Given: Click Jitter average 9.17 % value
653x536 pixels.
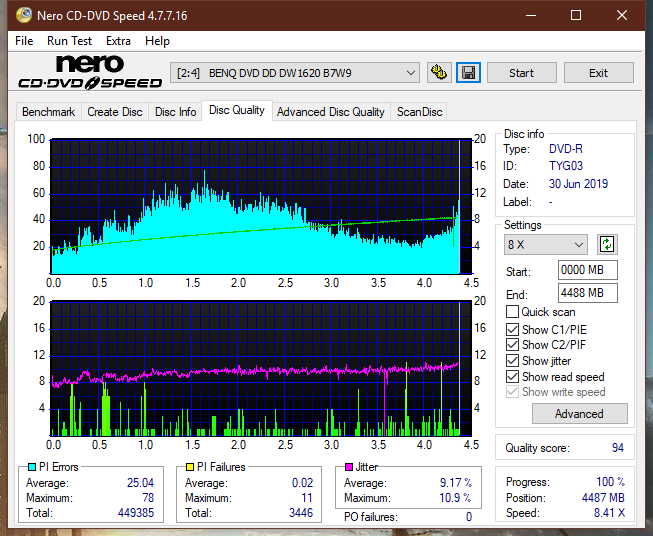Looking at the screenshot, I should coord(456,483).
